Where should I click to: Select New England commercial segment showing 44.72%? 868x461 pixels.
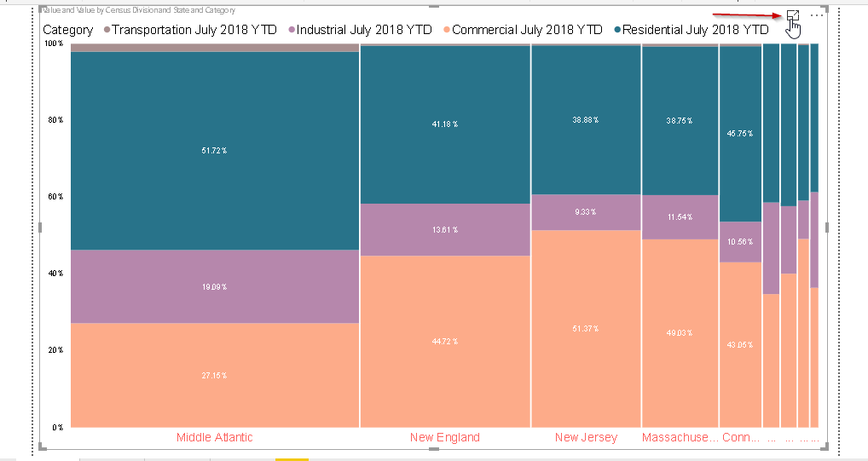(444, 341)
